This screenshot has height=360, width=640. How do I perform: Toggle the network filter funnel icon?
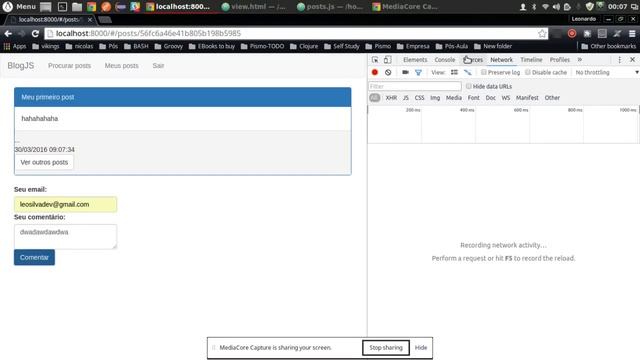click(x=418, y=72)
